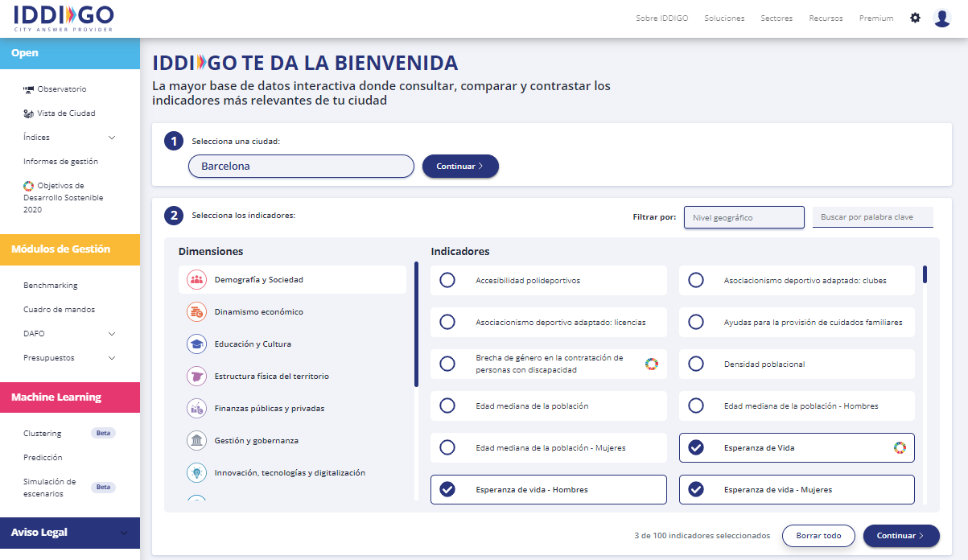The width and height of the screenshot is (968, 560).
Task: Click the Dimensiones list scrollbar
Action: 416,324
